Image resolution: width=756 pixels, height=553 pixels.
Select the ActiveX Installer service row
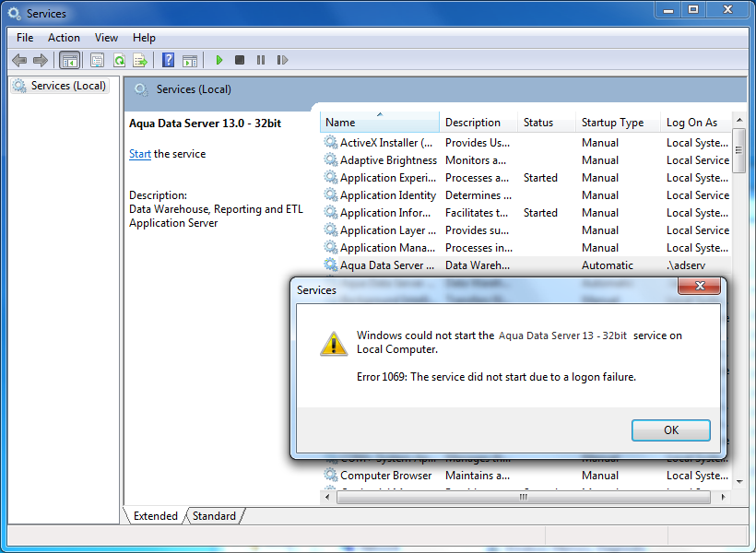[x=526, y=142]
